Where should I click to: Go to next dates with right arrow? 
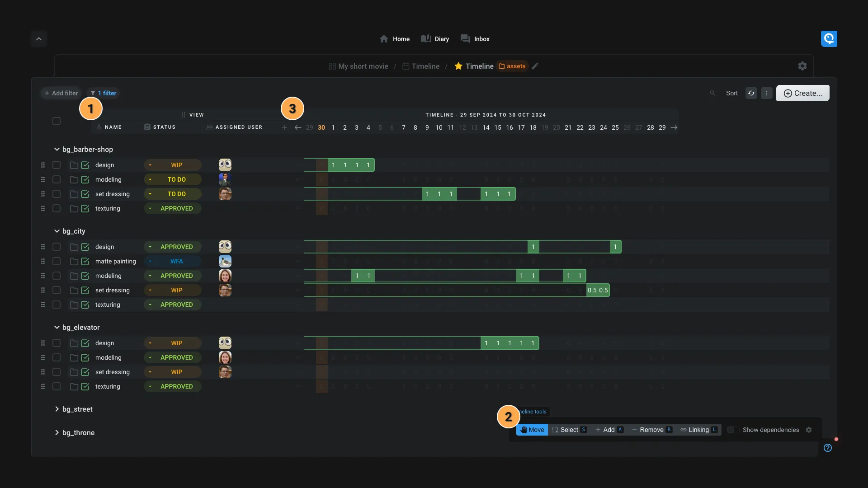click(674, 127)
